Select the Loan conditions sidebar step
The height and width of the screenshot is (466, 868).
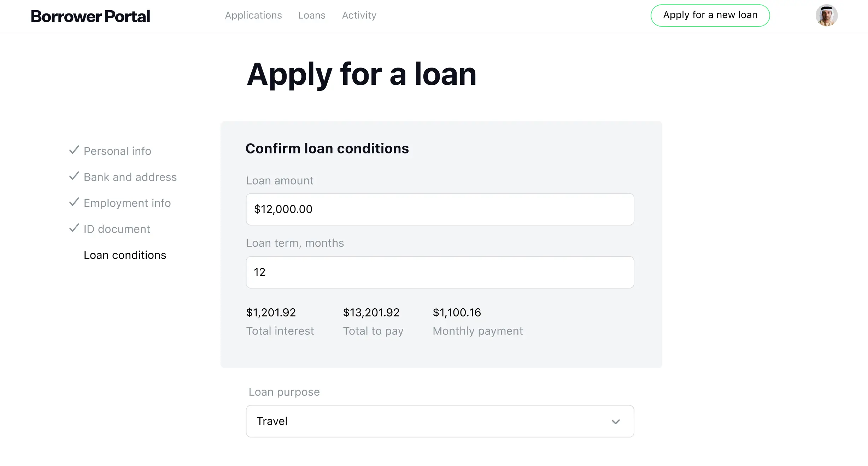pyautogui.click(x=124, y=255)
